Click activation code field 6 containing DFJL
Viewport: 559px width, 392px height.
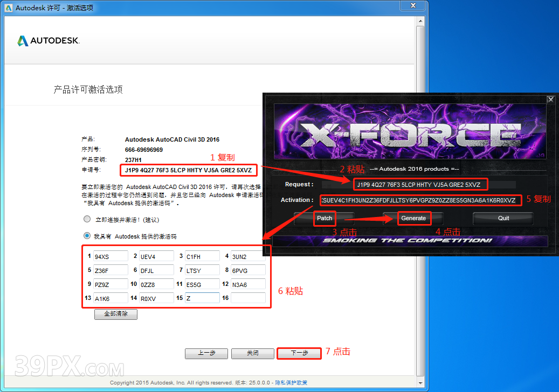tap(156, 270)
